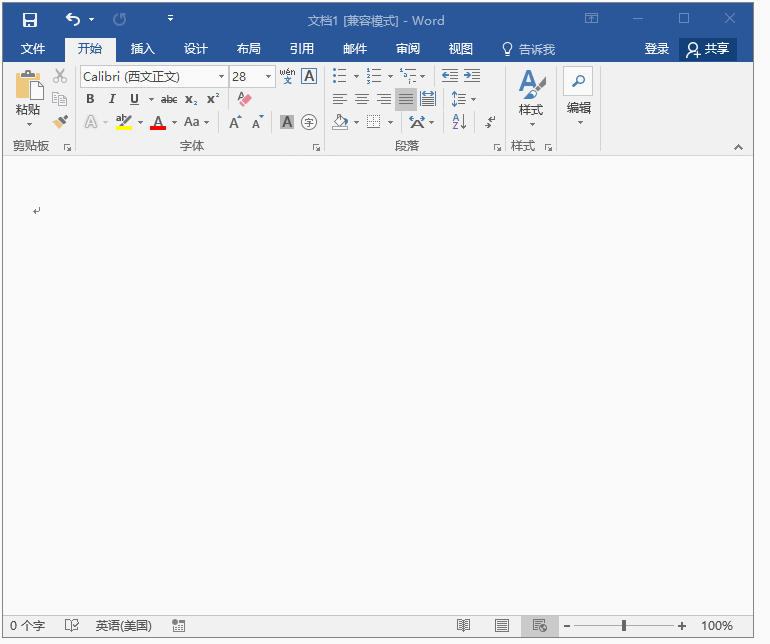Click the 共享 share button
Image resolution: width=770 pixels, height=644 pixels.
(708, 49)
